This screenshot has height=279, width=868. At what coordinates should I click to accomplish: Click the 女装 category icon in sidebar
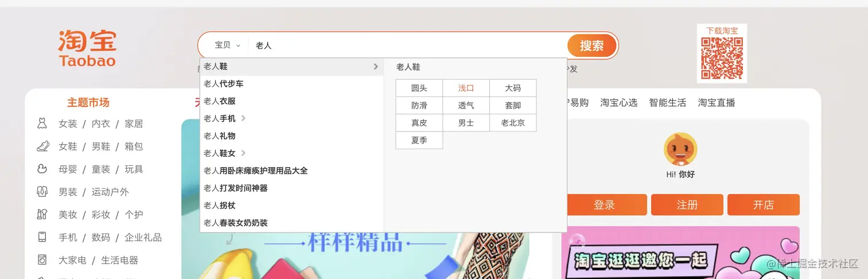[42, 123]
